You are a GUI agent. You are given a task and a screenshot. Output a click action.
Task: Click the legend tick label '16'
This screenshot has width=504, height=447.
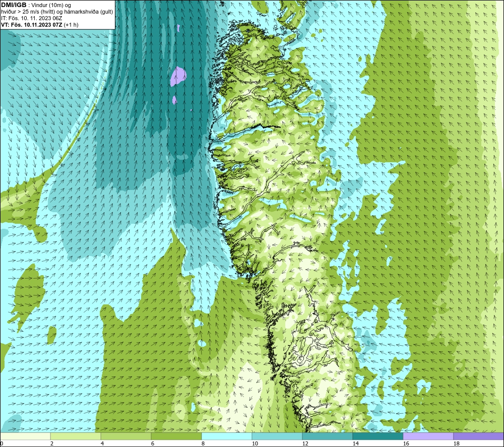pyautogui.click(x=406, y=444)
